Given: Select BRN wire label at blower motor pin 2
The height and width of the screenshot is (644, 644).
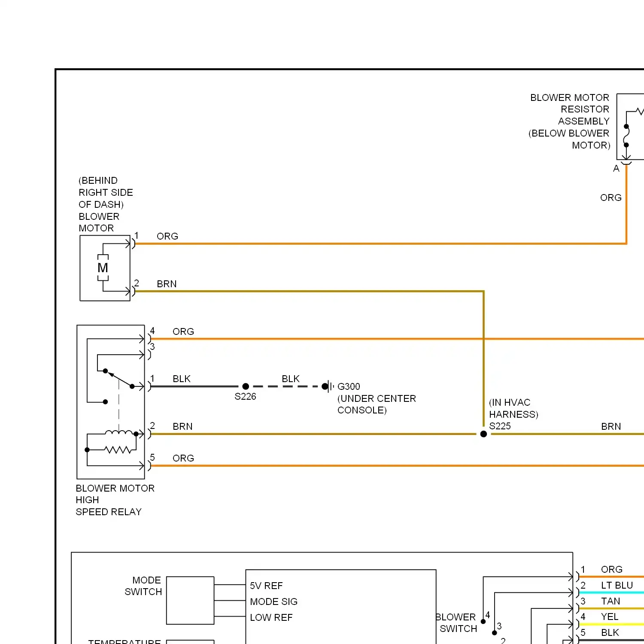Looking at the screenshot, I should pyautogui.click(x=167, y=284).
